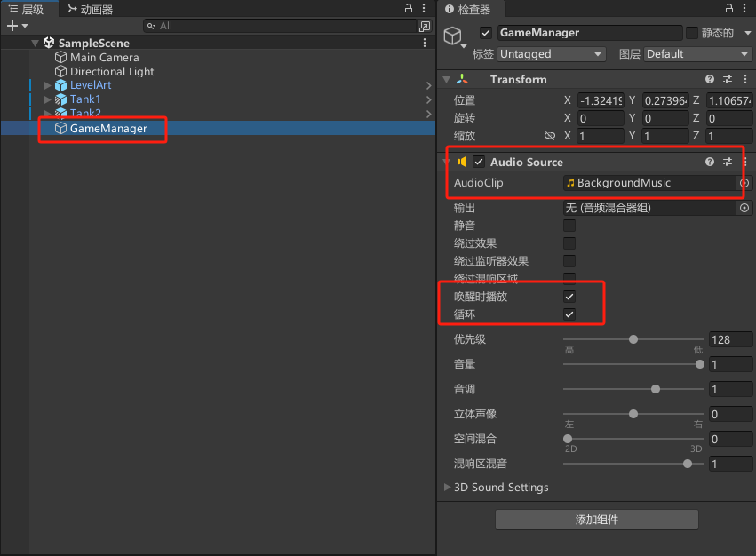Adjust the Volume (音量) slider
The width and height of the screenshot is (756, 556).
tap(633, 364)
